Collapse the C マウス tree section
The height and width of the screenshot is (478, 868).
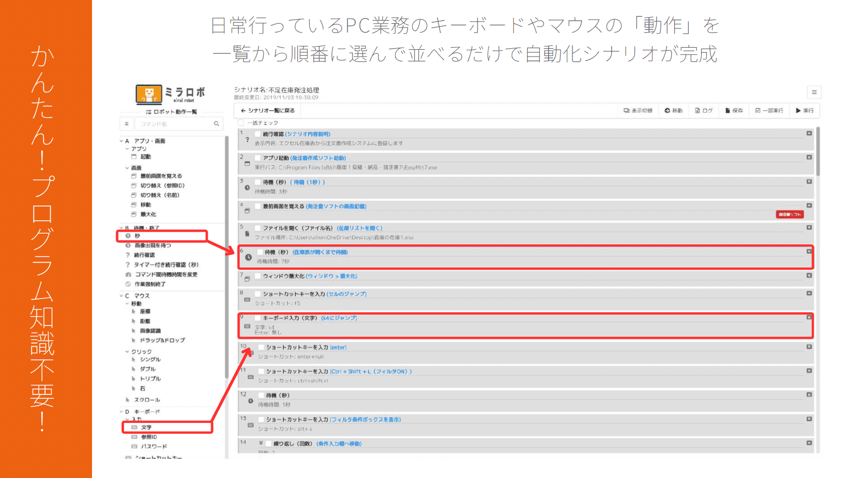pos(122,296)
